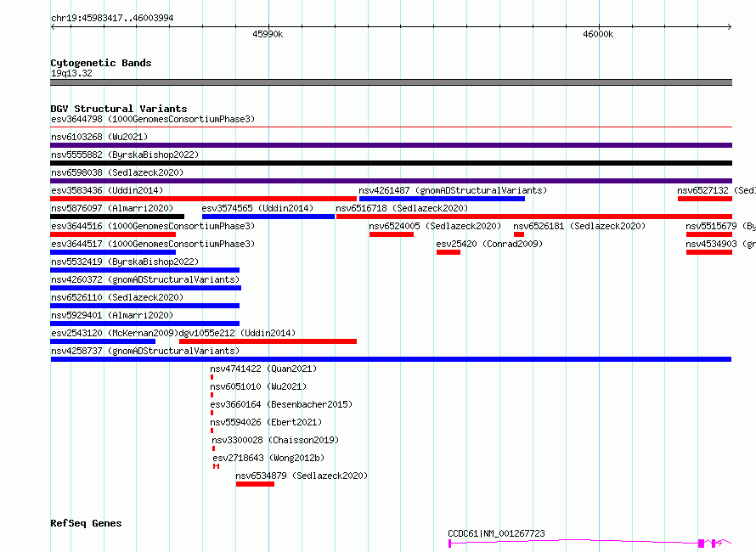Screen dimensions: 756x552
Task: Click the 45990k ruler position label
Action: pos(268,35)
